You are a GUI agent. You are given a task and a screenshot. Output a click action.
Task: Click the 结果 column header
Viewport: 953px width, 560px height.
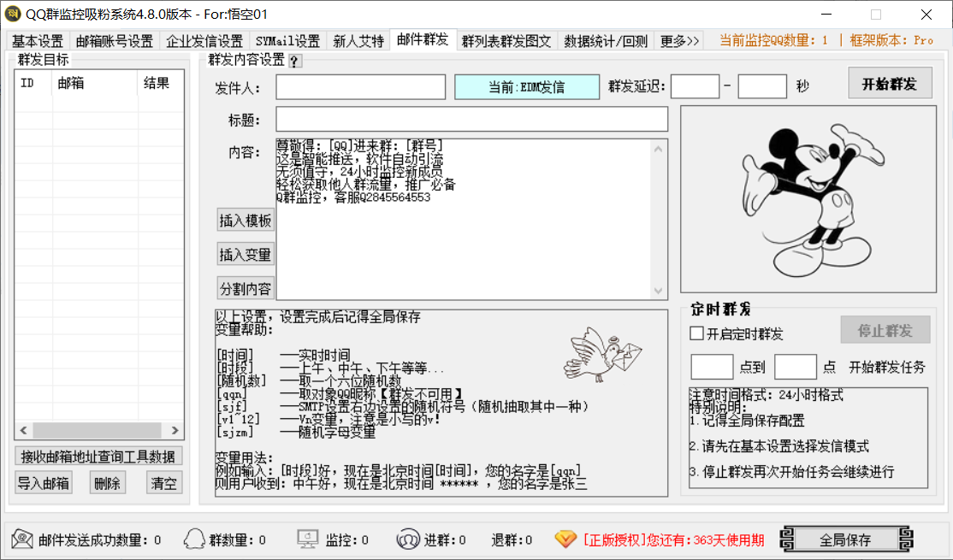point(161,83)
